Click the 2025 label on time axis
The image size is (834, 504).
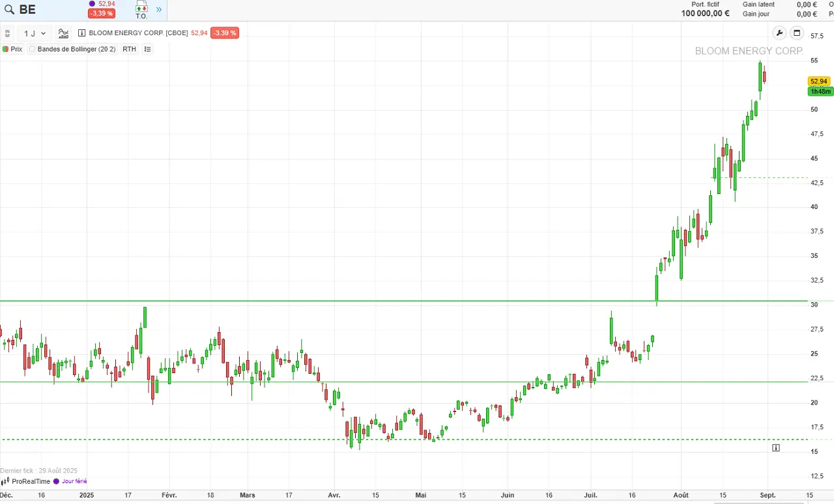(87, 495)
